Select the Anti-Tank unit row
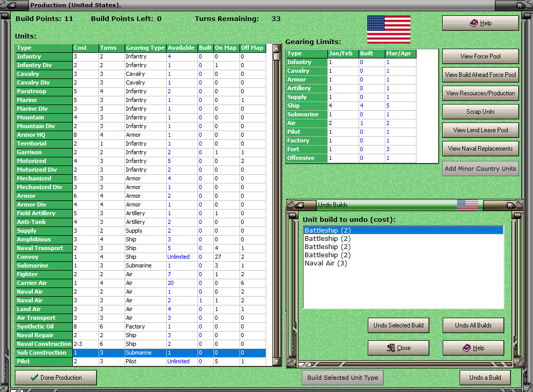Image resolution: width=533 pixels, height=392 pixels. point(141,222)
